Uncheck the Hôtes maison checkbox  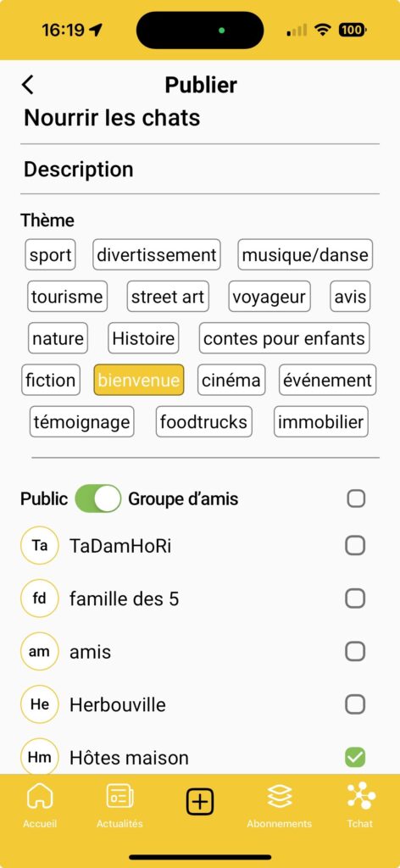click(355, 757)
